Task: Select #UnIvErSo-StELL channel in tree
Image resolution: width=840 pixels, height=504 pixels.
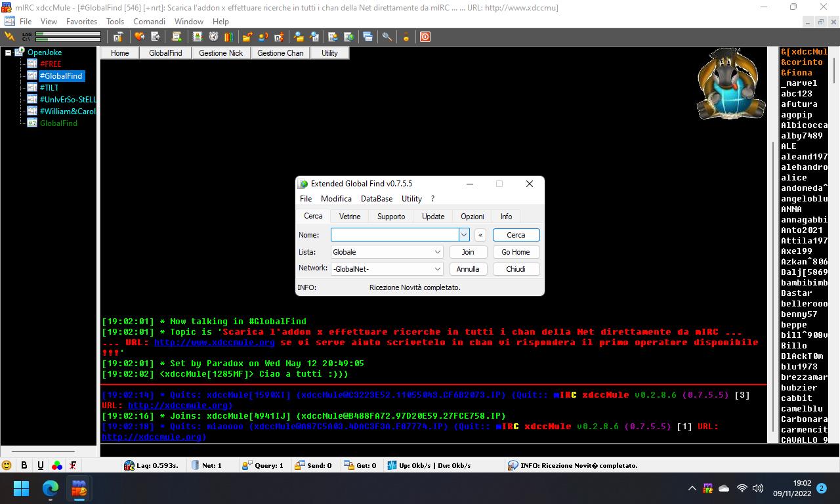Action: 68,100
